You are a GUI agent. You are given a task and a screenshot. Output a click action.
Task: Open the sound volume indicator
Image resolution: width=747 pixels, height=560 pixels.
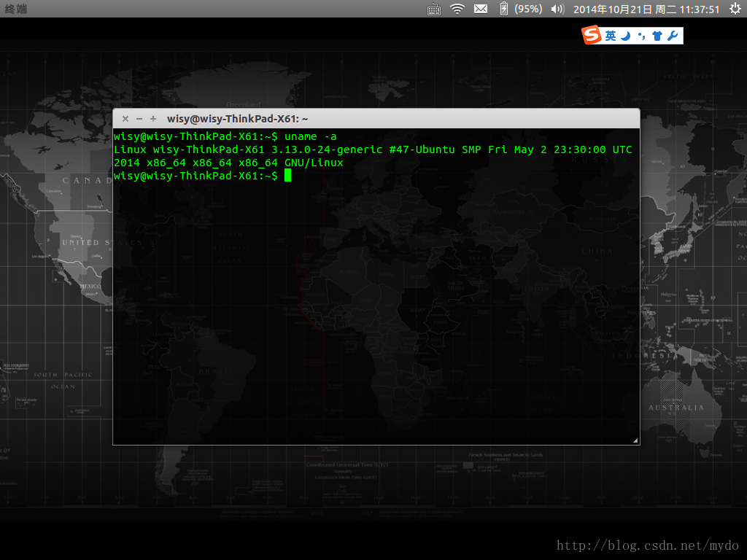(x=557, y=9)
